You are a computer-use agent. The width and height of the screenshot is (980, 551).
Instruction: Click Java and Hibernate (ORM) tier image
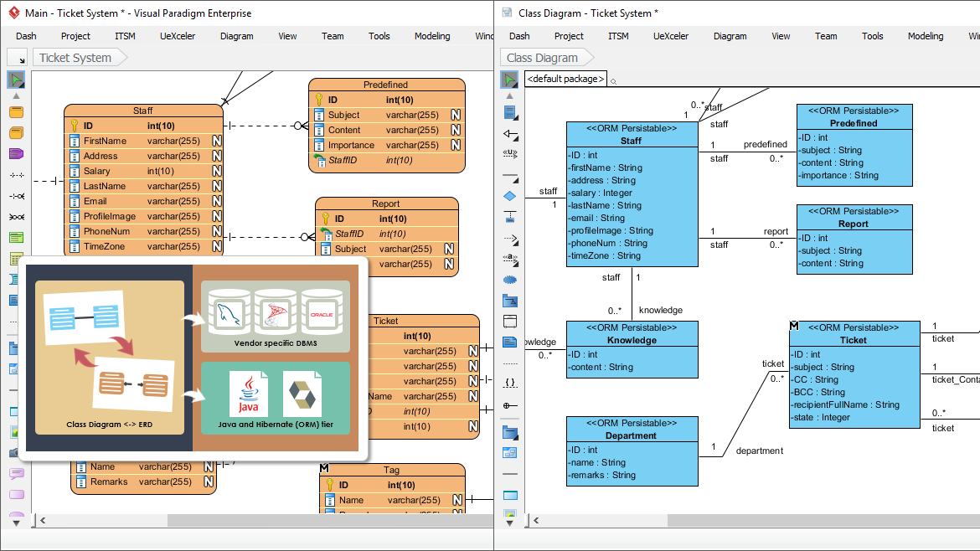[276, 398]
